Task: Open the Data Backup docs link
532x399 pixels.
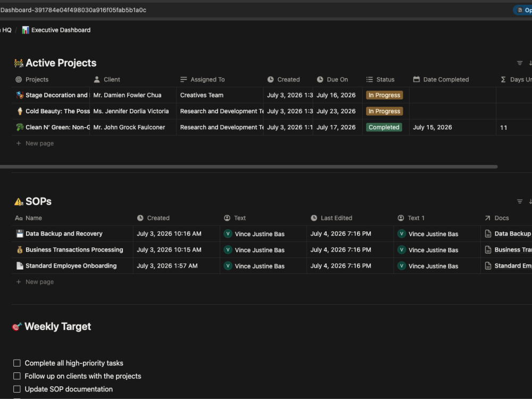Action: (x=508, y=234)
